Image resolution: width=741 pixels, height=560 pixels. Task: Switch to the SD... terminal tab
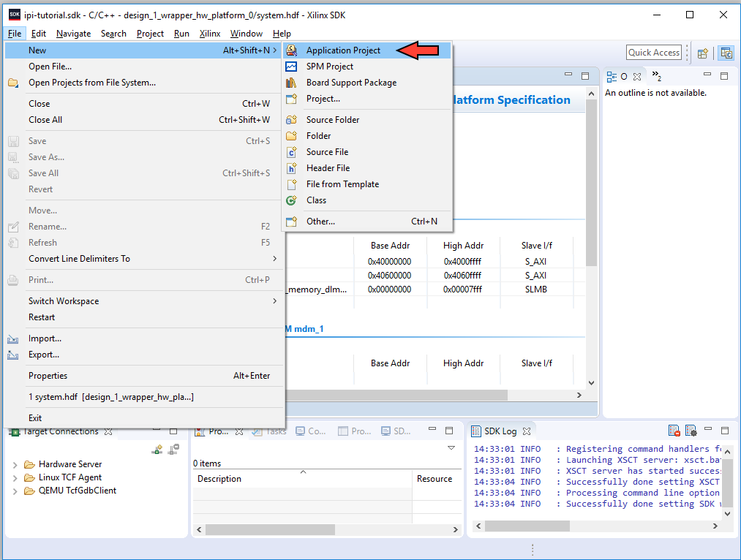pyautogui.click(x=396, y=431)
